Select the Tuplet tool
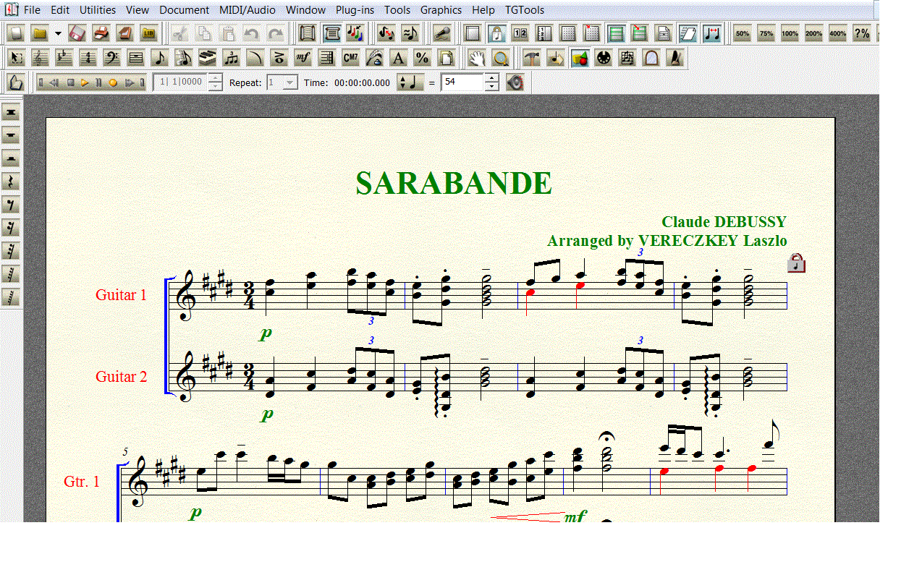This screenshot has width=922, height=588. (232, 58)
